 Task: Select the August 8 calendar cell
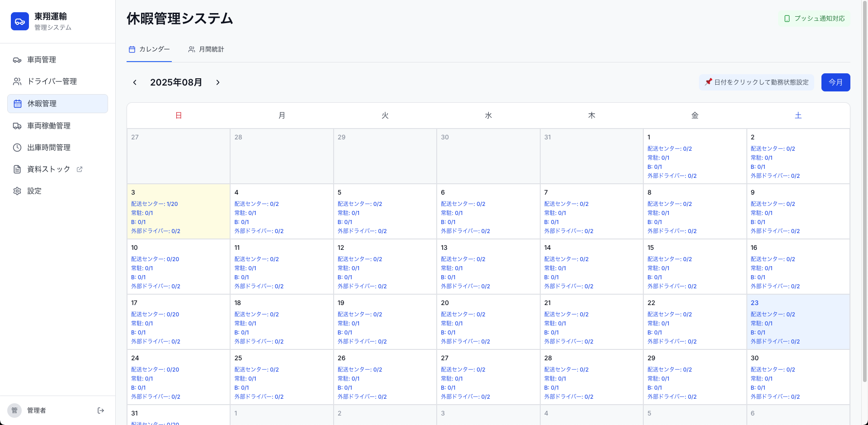[x=695, y=211]
